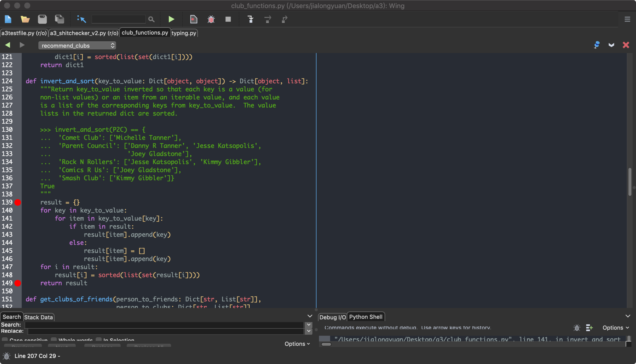
Task: Open a file using the folder icon
Action: (x=25, y=19)
